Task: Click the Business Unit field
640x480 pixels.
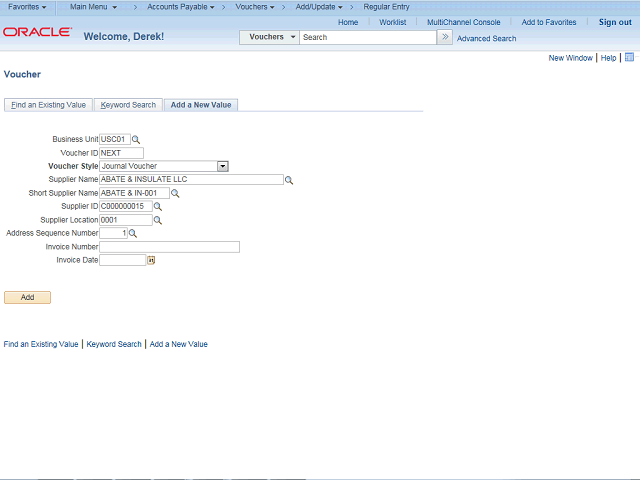Action: coord(115,139)
